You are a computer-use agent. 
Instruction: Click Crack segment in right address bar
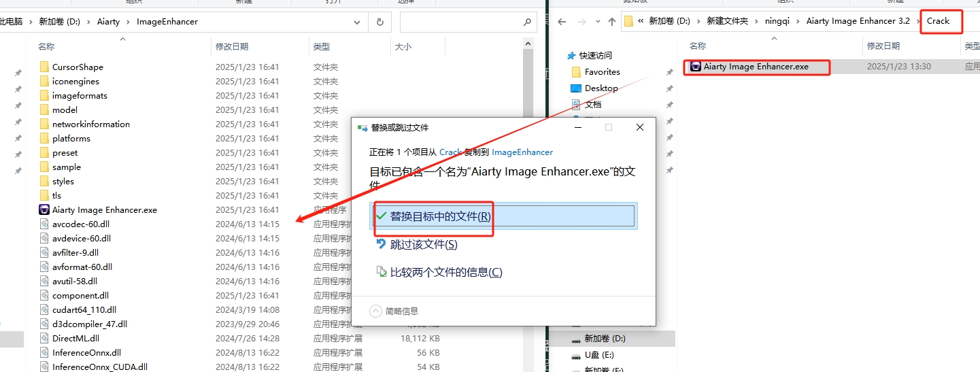(x=938, y=21)
